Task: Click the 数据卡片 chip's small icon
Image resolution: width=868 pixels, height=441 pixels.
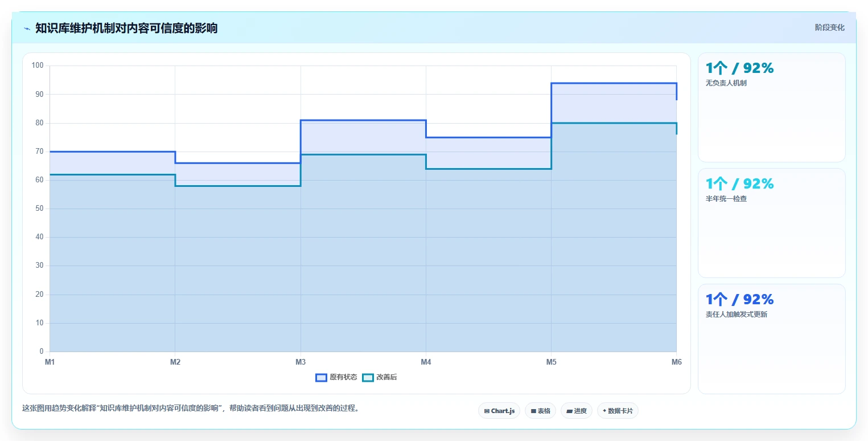Action: click(604, 410)
